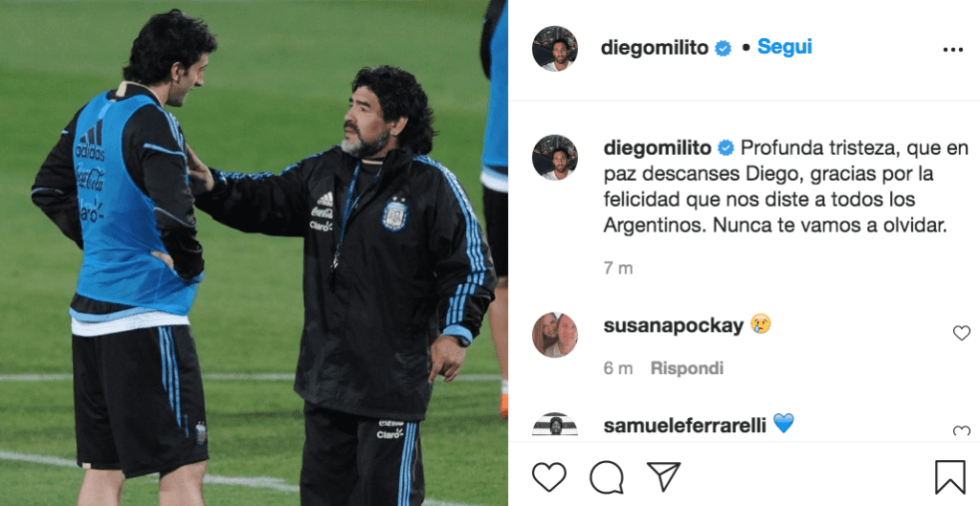Click the diegomilito username in caption
The height and width of the screenshot is (506, 980).
click(657, 148)
